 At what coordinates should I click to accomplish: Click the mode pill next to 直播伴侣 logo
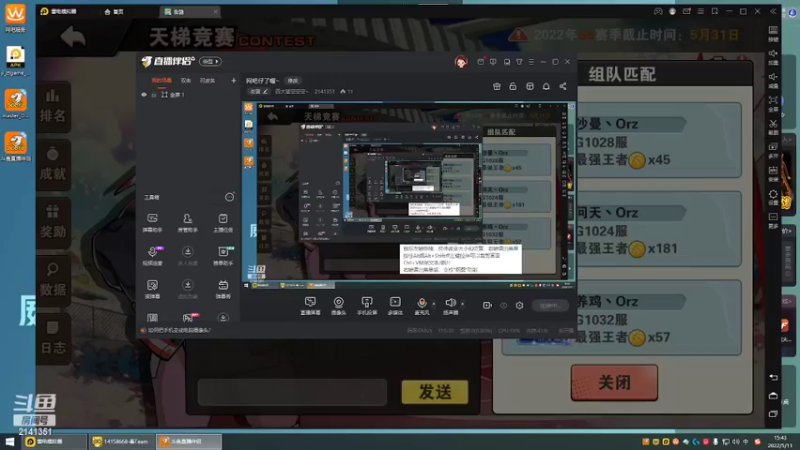point(210,61)
